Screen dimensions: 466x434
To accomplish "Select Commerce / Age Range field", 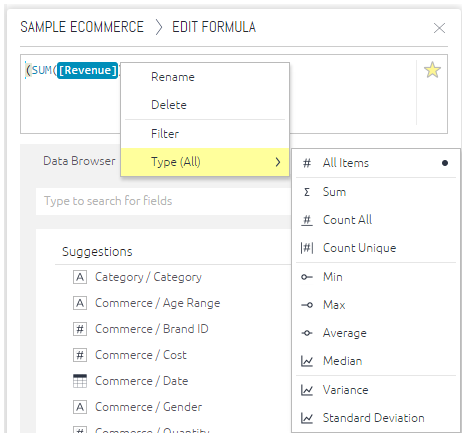I will pyautogui.click(x=157, y=303).
